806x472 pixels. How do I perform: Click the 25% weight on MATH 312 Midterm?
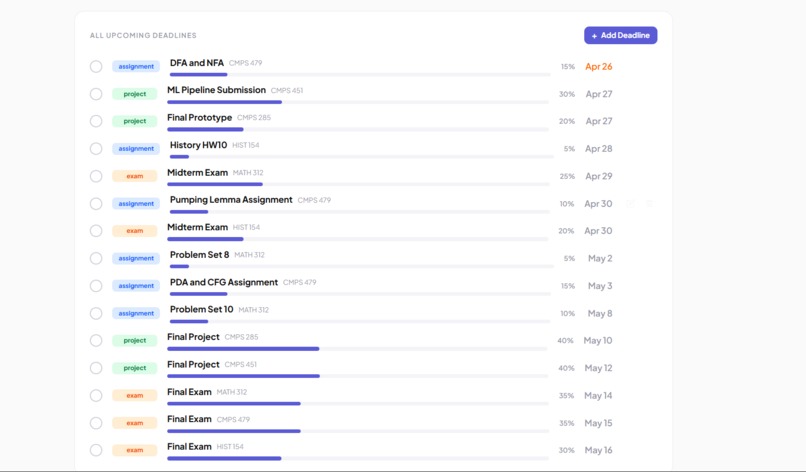coord(567,176)
